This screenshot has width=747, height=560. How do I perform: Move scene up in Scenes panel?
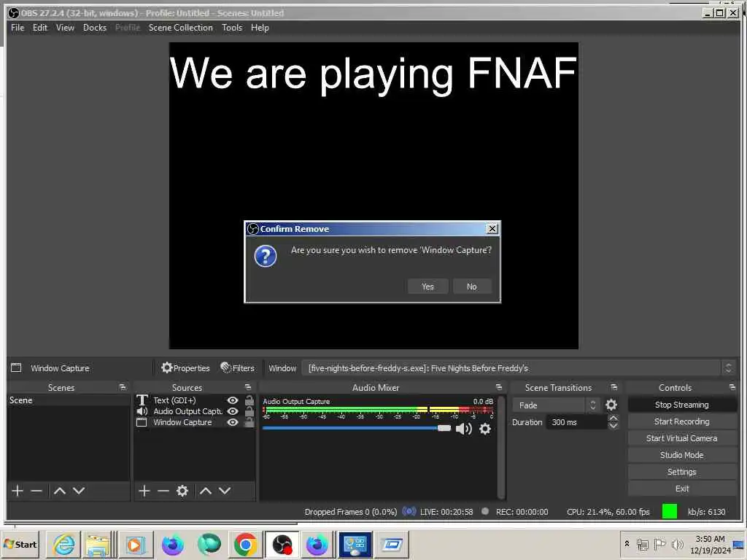tap(60, 491)
